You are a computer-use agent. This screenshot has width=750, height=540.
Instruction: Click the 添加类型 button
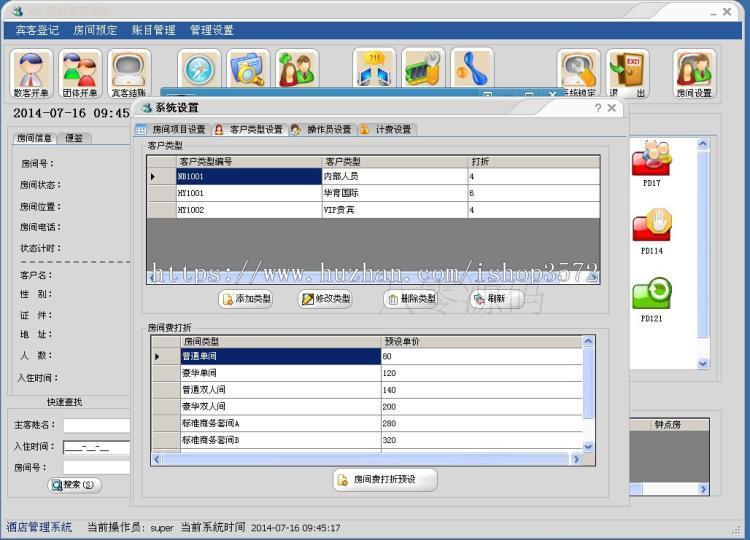247,299
